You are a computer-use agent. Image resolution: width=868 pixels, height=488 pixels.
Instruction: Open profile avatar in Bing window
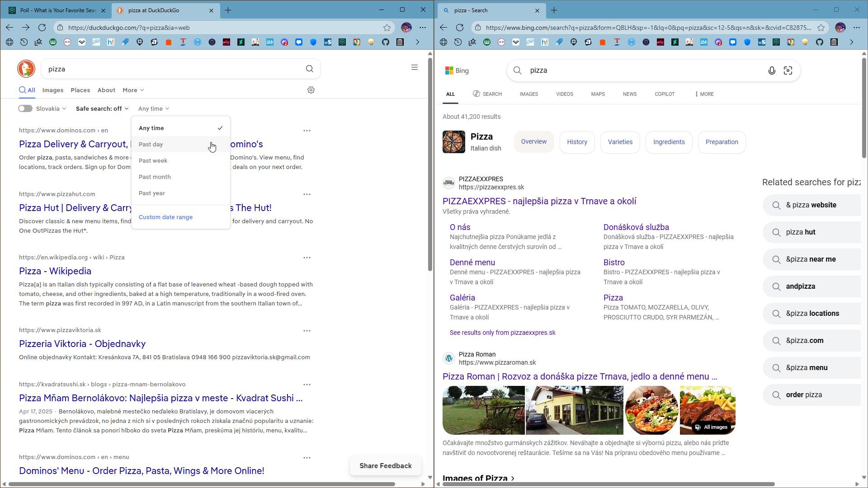pos(840,28)
